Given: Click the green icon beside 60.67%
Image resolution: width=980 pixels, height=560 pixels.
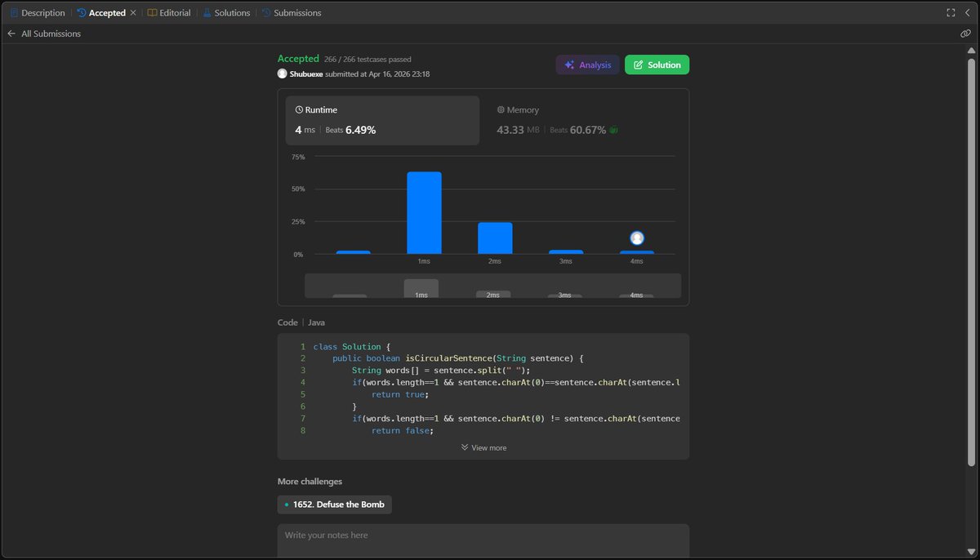Looking at the screenshot, I should (x=613, y=130).
